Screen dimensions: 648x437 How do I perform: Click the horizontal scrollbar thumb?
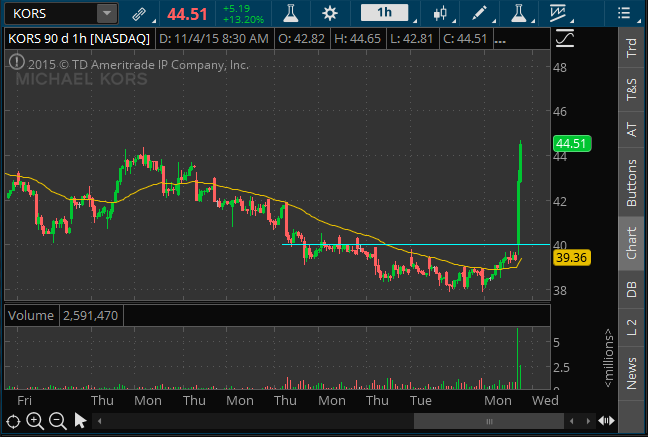point(489,422)
